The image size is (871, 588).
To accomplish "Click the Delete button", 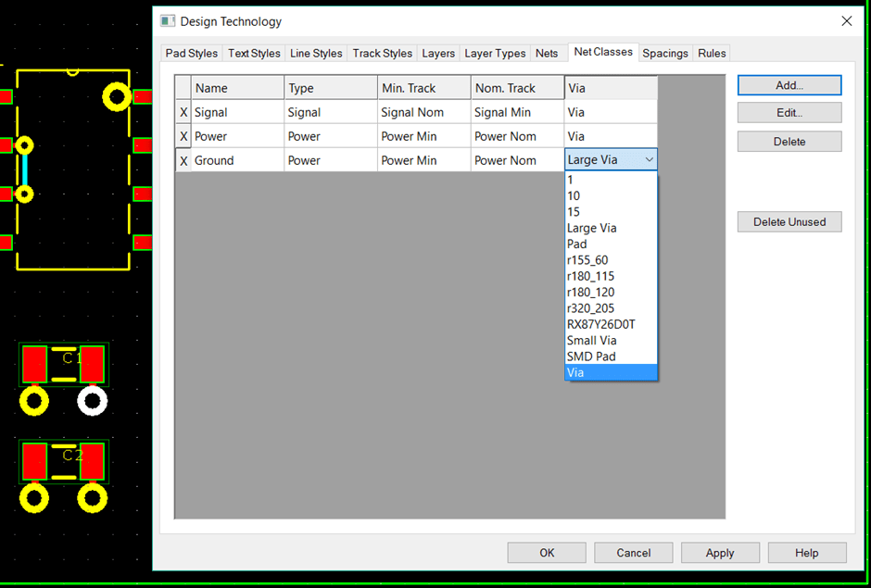I will pos(789,142).
